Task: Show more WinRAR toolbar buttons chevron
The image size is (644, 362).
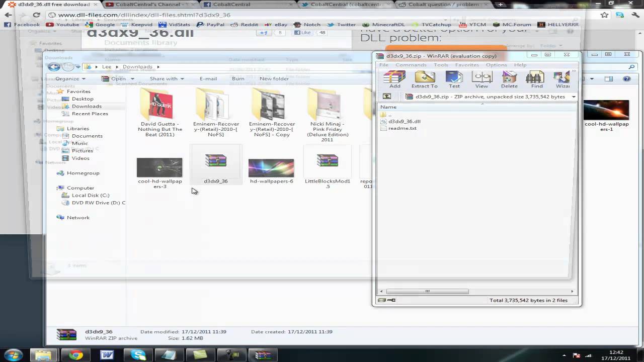Action: coord(574,71)
